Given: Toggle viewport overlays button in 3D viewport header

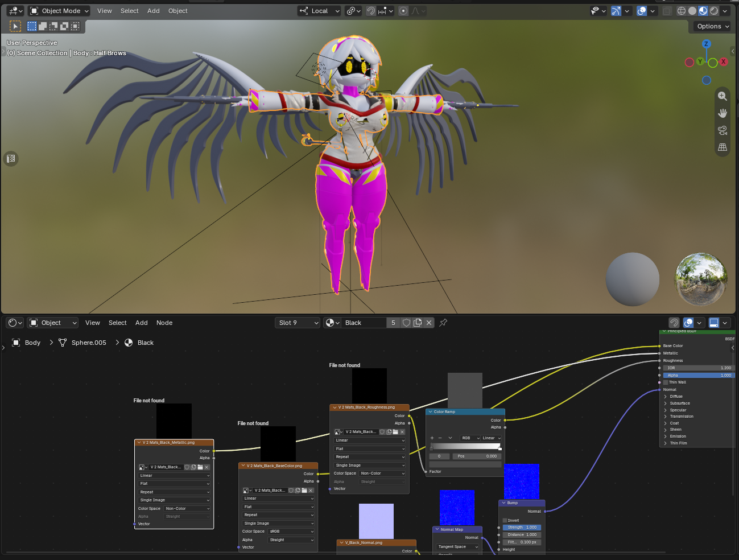Looking at the screenshot, I should (x=642, y=11).
